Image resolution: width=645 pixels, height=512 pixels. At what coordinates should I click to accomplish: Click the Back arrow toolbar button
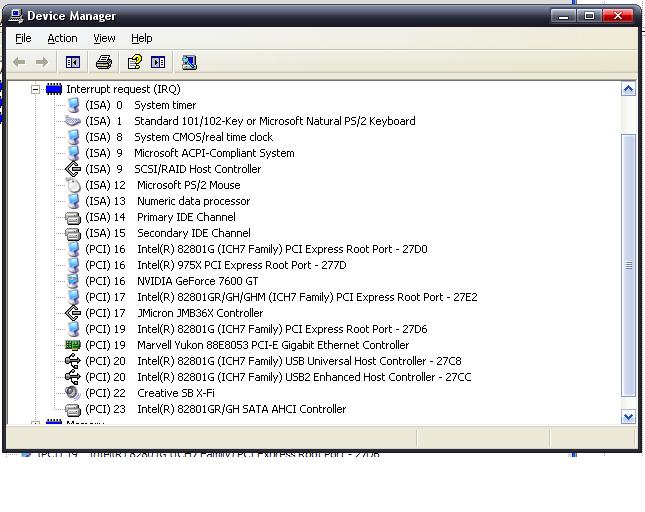19,63
